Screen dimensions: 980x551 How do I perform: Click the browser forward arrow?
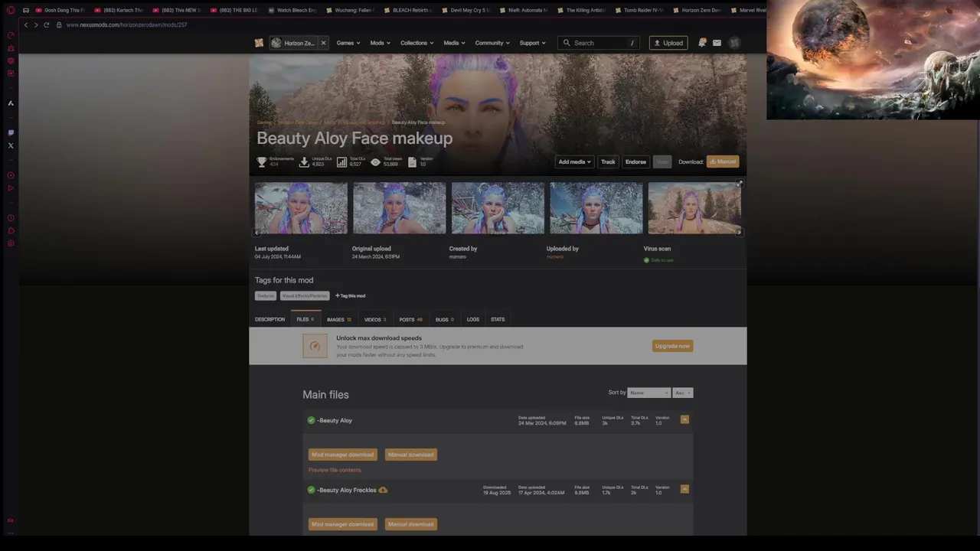click(x=35, y=24)
